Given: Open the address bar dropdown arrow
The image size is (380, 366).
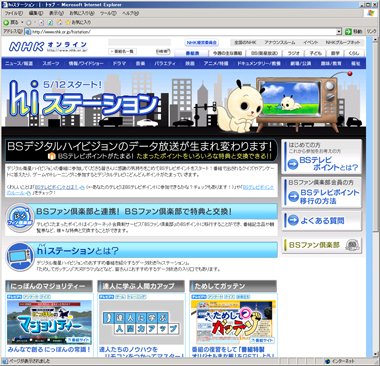Looking at the screenshot, I should click(339, 32).
